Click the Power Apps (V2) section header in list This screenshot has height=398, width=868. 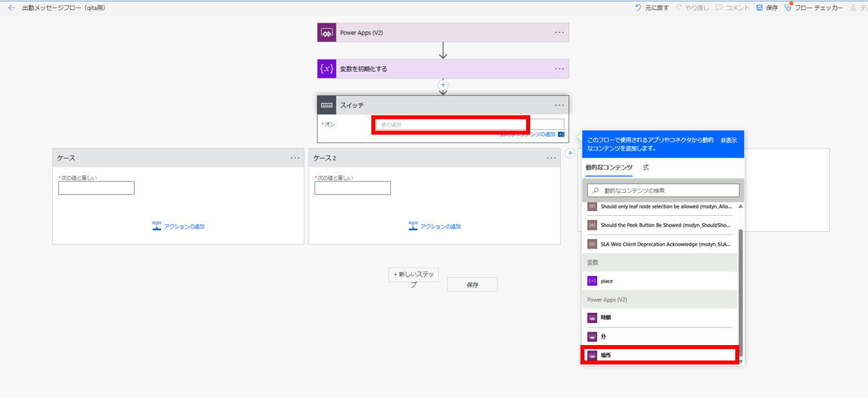point(660,300)
